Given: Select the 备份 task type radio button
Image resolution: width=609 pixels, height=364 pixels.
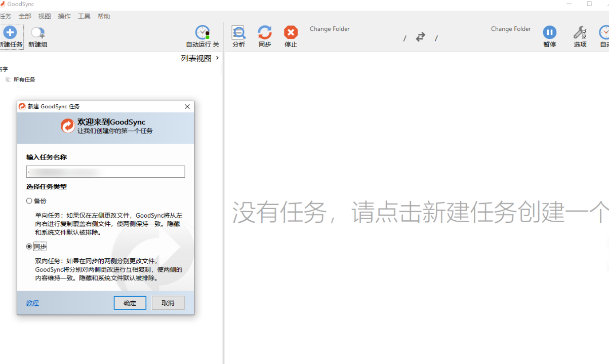Looking at the screenshot, I should point(29,200).
